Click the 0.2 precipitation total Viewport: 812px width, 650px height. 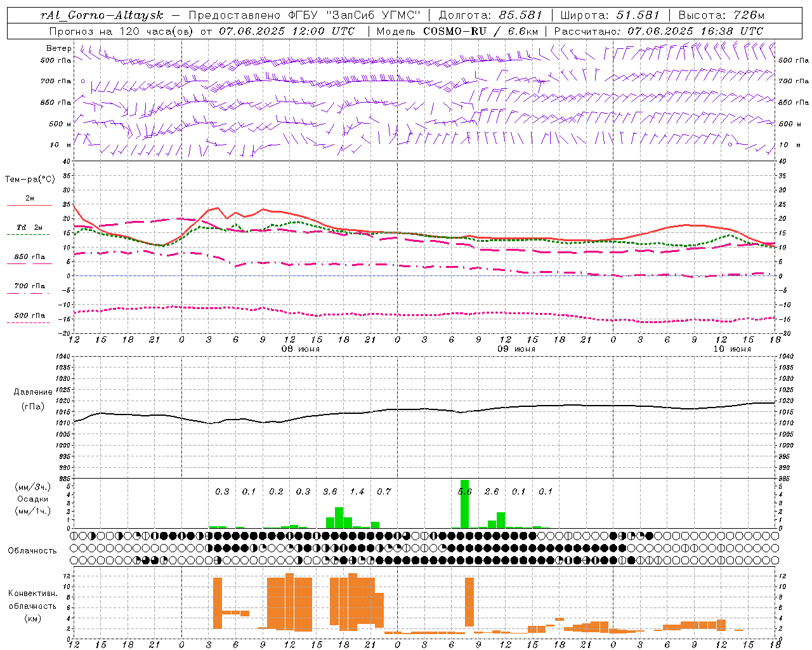(276, 491)
